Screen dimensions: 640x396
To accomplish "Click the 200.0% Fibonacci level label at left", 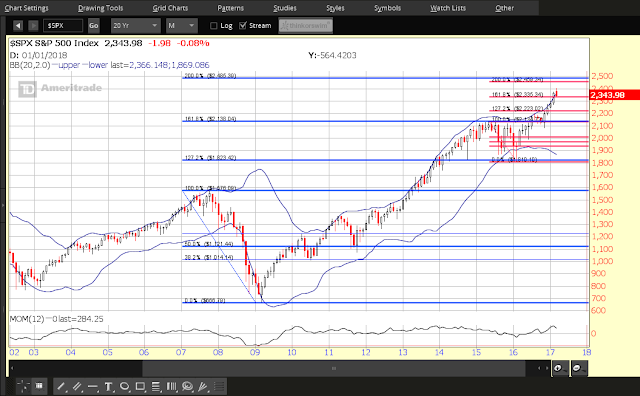I will [210, 76].
